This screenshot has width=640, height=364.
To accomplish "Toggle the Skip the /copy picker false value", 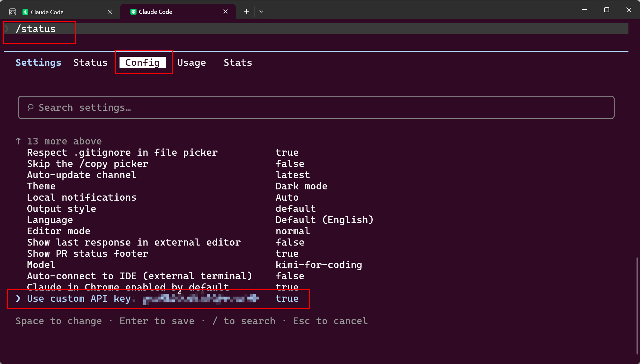I will (x=290, y=164).
